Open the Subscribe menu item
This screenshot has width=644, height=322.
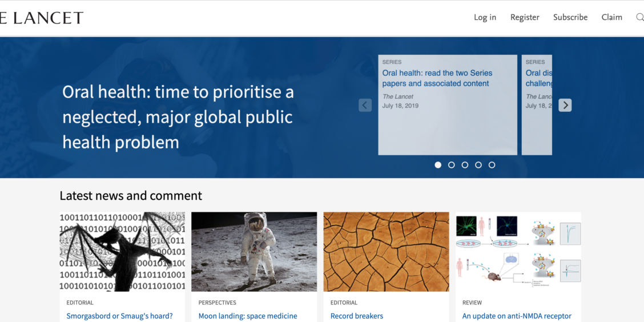(x=570, y=17)
